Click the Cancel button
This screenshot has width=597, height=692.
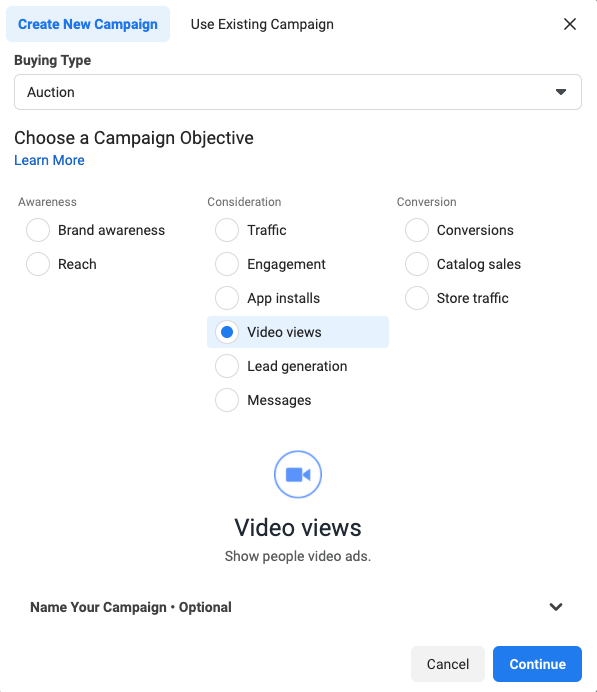[x=448, y=664]
